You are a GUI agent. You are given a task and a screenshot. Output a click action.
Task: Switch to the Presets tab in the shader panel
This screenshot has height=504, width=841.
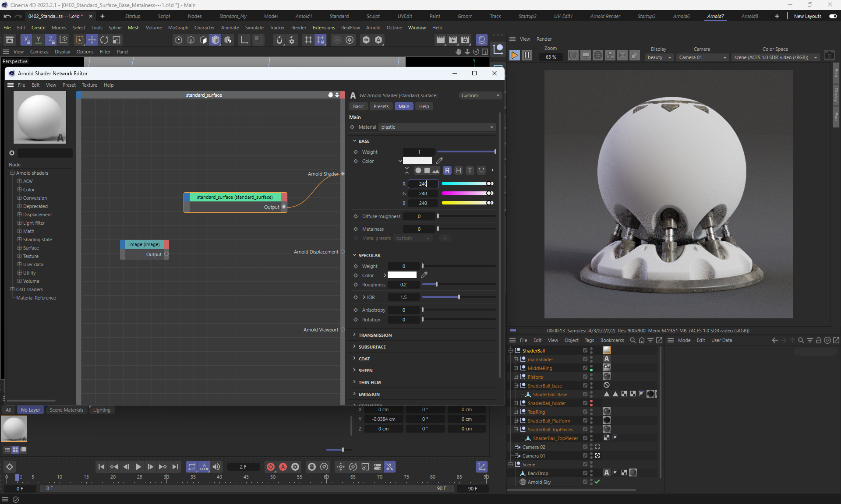381,106
